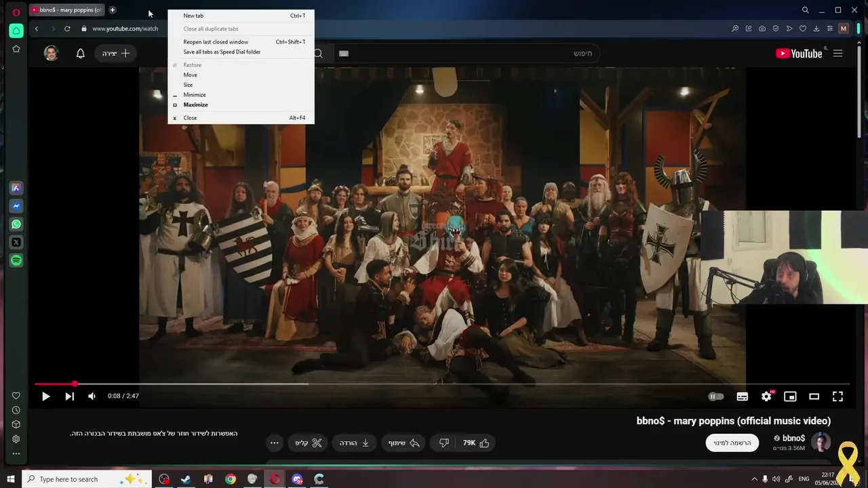Enter fullscreen mode
The width and height of the screenshot is (868, 488).
[x=837, y=396]
